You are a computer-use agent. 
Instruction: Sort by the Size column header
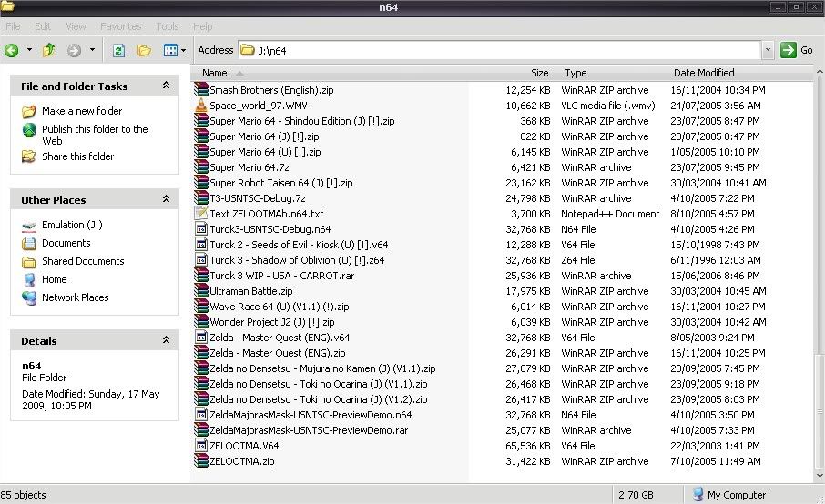(x=540, y=73)
